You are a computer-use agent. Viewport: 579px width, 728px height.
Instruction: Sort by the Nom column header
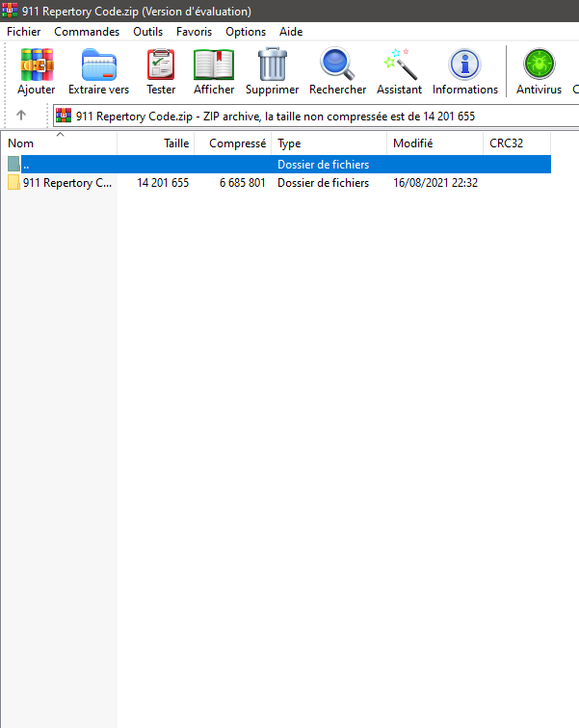click(x=58, y=143)
